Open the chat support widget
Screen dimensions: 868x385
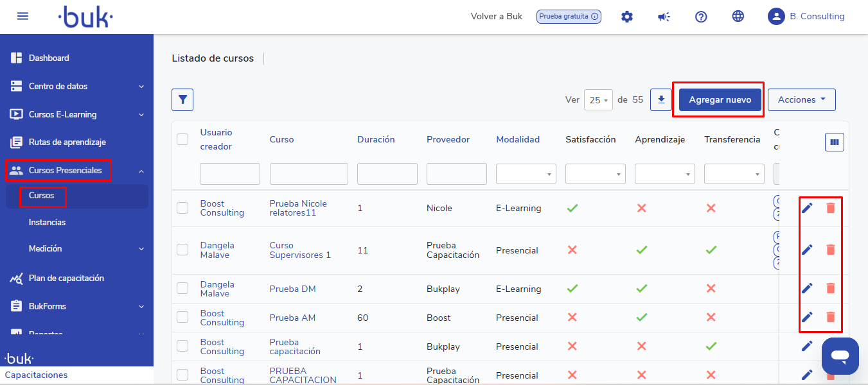point(840,355)
